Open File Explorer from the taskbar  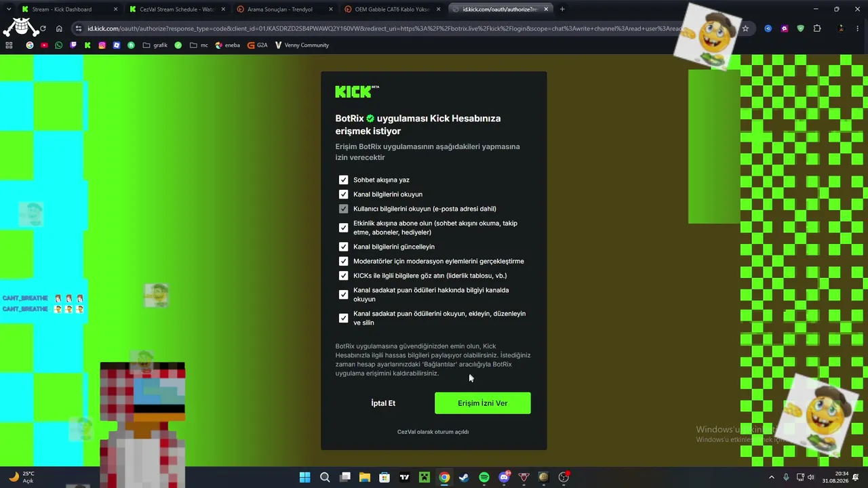tap(365, 477)
